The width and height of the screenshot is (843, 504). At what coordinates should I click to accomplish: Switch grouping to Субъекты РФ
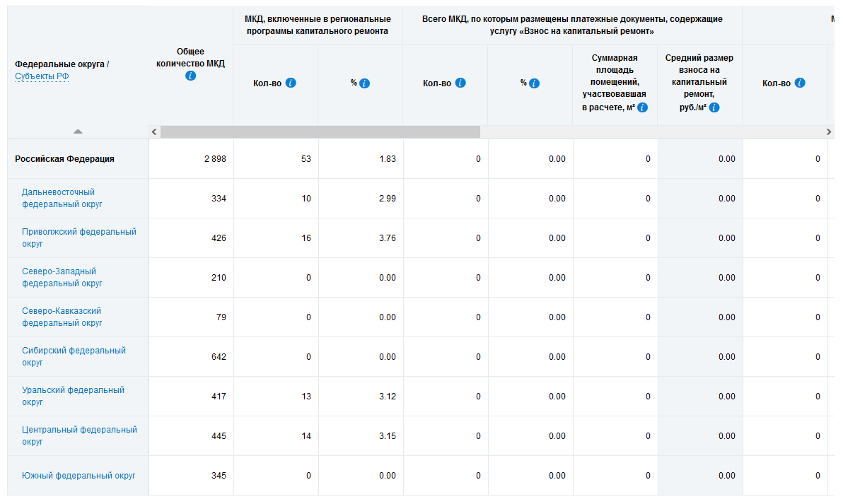(x=42, y=76)
